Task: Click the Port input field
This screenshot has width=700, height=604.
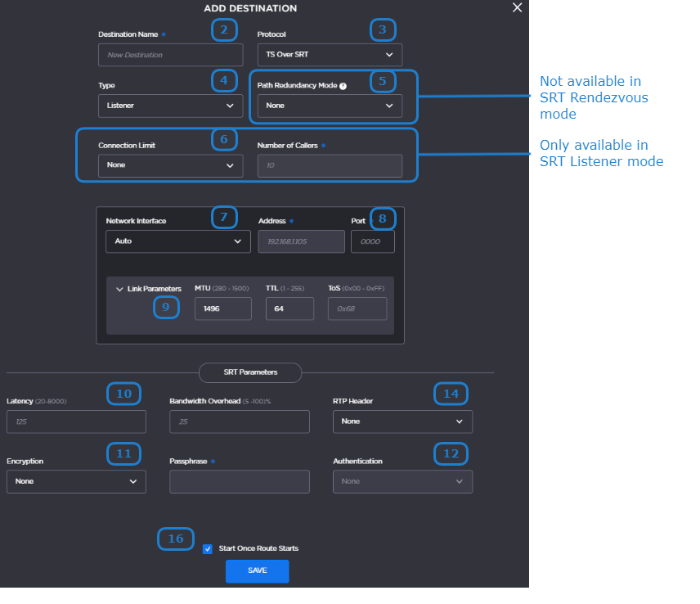Action: pyautogui.click(x=372, y=241)
